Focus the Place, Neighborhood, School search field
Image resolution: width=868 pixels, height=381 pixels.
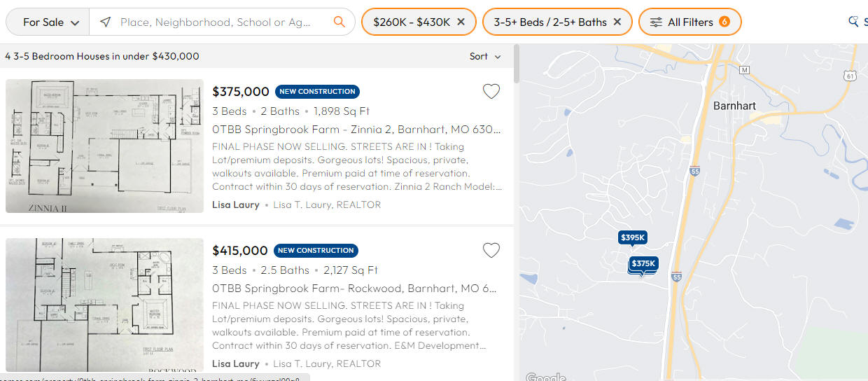point(216,22)
